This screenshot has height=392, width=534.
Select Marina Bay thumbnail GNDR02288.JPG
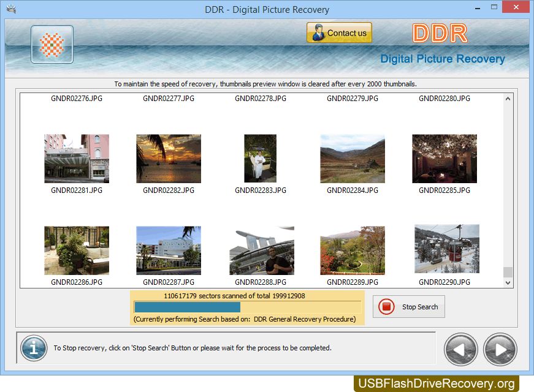click(262, 251)
